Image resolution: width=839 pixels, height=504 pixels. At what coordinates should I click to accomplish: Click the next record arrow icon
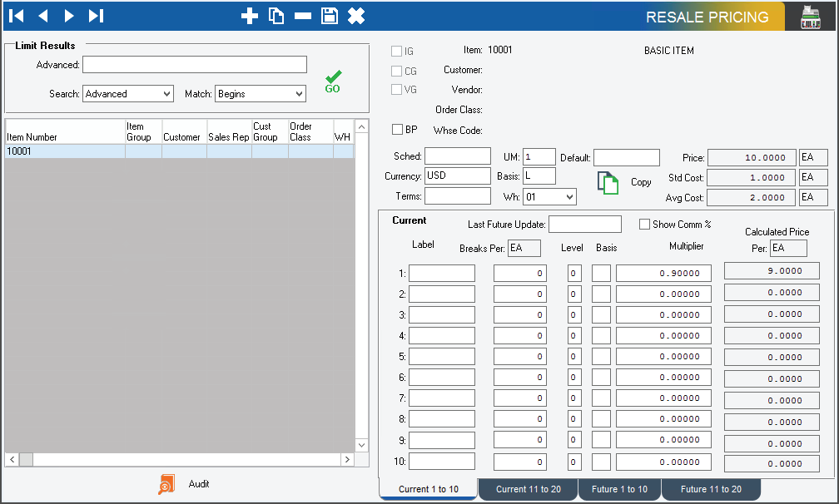68,15
